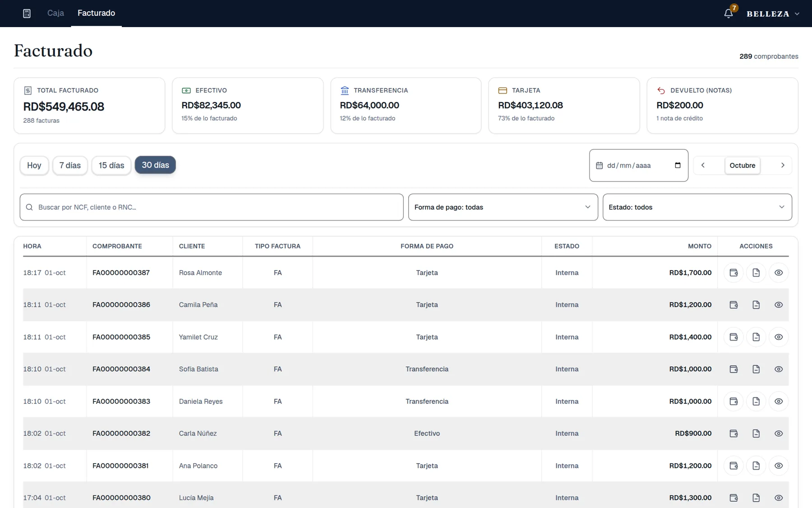Viewport: 812px width, 508px height.
Task: Expand the Estado: todos dropdown
Action: (697, 207)
